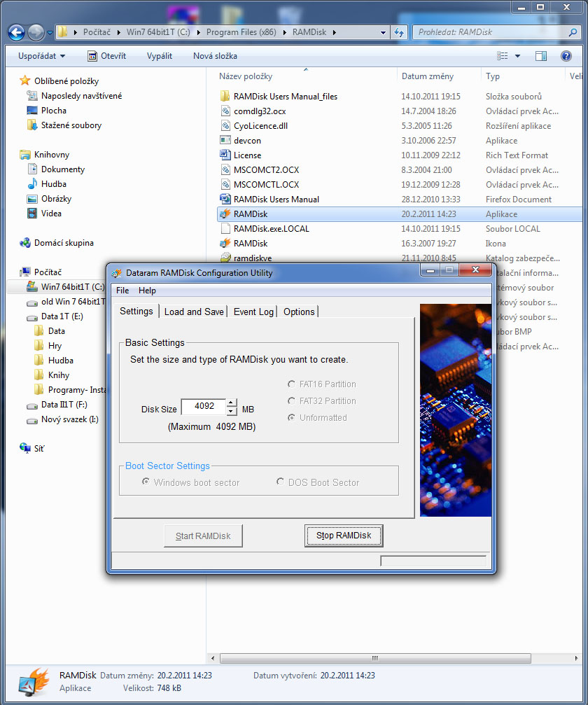The image size is (588, 705).
Task: Select FAT16 Partition radio button
Action: [x=292, y=384]
